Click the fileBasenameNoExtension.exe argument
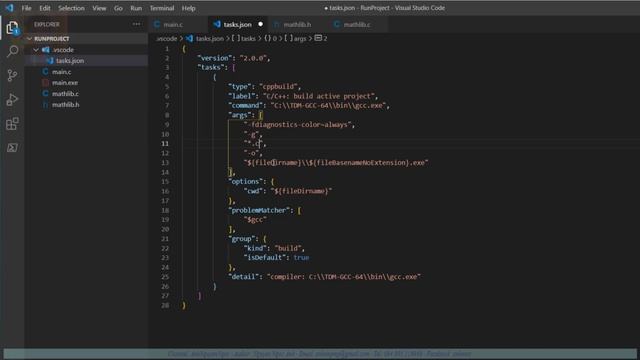 tap(336, 162)
